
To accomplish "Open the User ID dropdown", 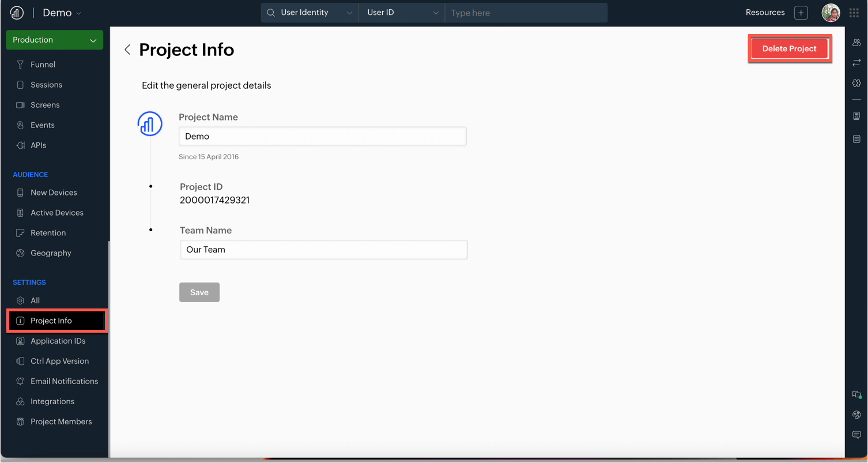I will pos(402,13).
